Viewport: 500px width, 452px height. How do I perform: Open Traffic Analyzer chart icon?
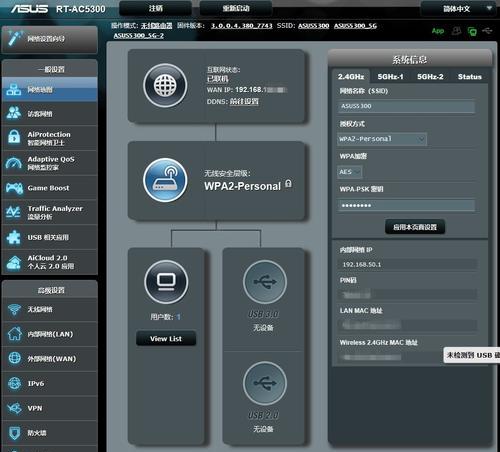click(x=13, y=212)
